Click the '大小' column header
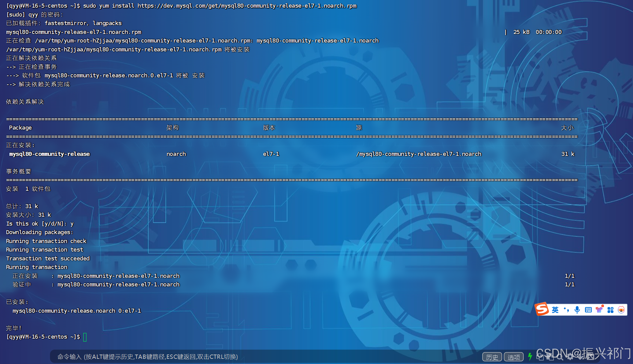The height and width of the screenshot is (364, 633). [568, 128]
